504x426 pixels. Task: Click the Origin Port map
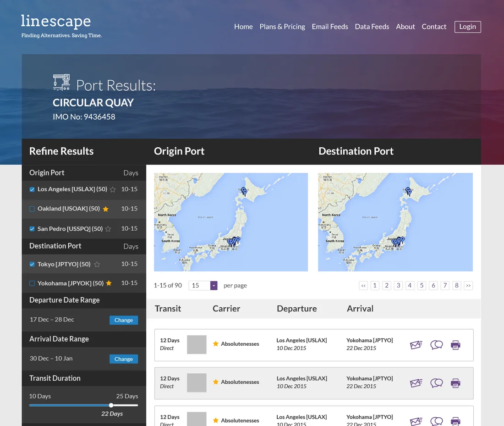pos(231,222)
